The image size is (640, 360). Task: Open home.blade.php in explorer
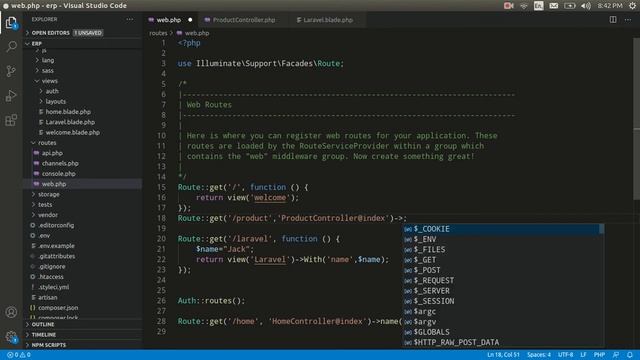coord(68,111)
